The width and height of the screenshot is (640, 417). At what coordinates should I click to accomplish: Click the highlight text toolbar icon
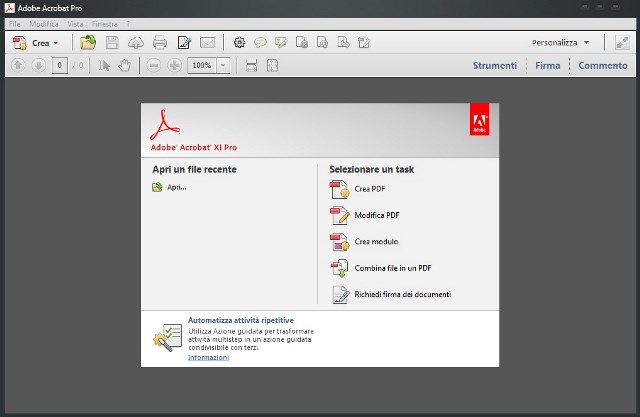pyautogui.click(x=281, y=42)
